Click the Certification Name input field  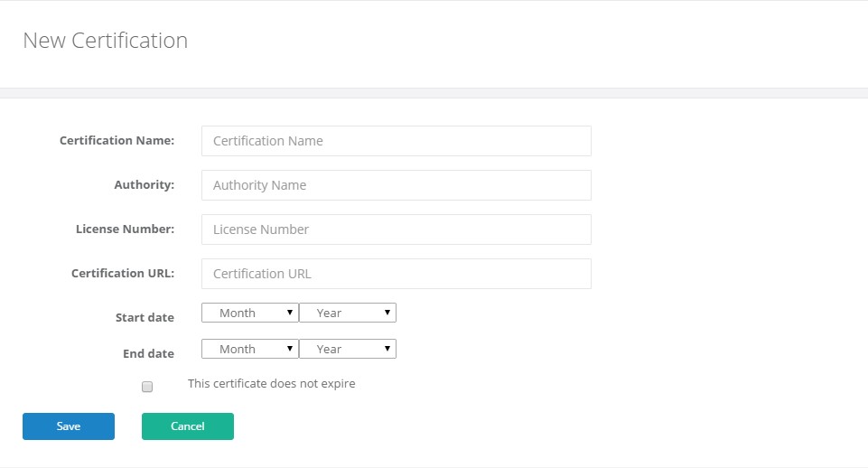click(396, 141)
